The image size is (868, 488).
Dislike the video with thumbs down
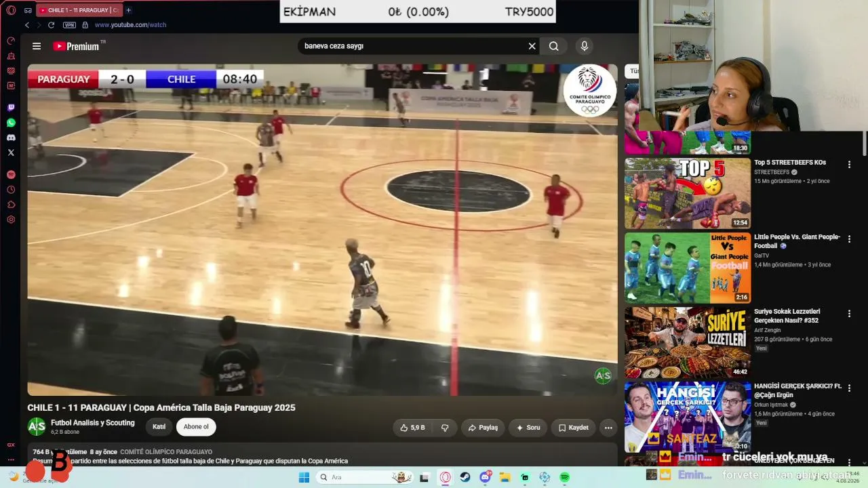pyautogui.click(x=445, y=428)
